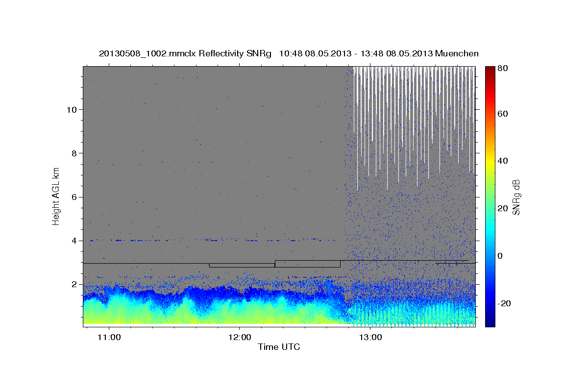Click the 'SNRg dB' colorbar label
Image resolution: width=588 pixels, height=392 pixels.
pos(516,197)
